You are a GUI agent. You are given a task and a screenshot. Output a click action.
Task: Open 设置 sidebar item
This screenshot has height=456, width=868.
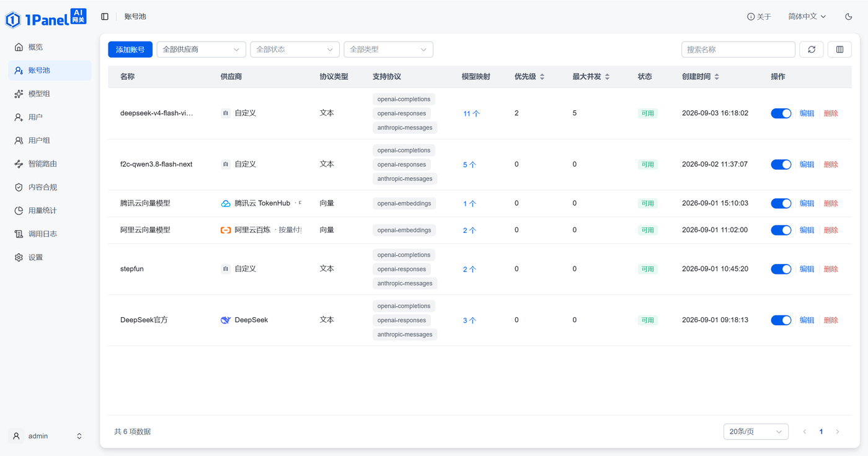[x=50, y=257]
